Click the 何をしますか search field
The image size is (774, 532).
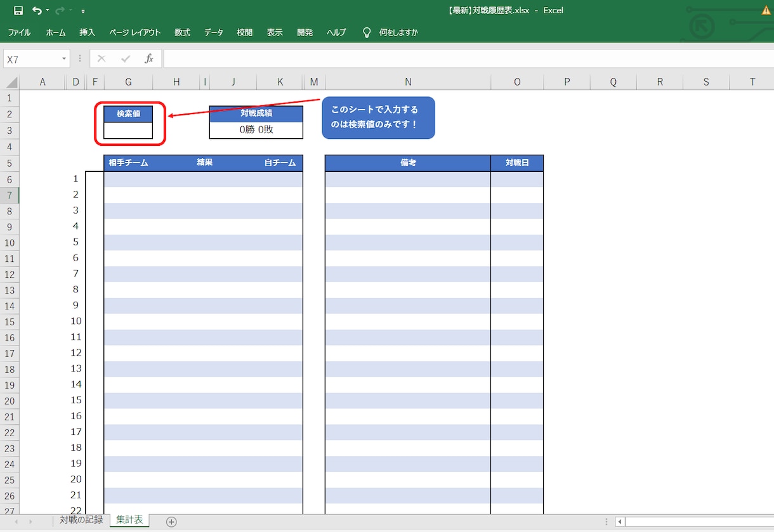click(x=398, y=32)
